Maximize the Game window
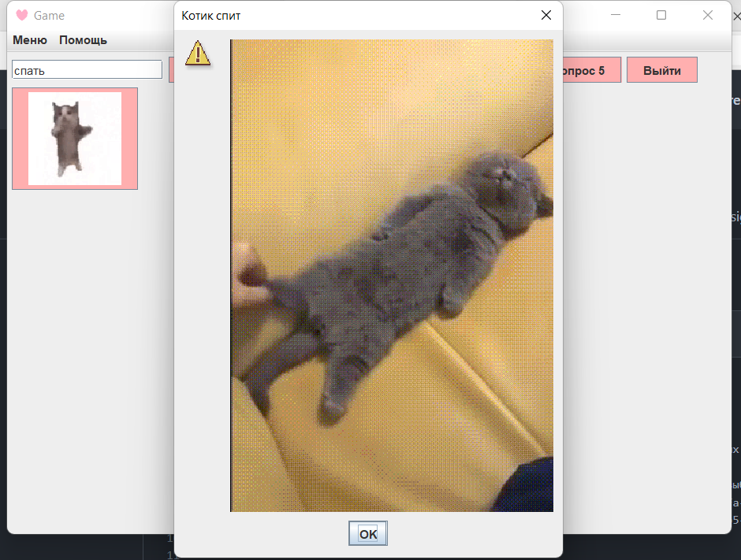Viewport: 741px width, 560px height. coord(660,14)
